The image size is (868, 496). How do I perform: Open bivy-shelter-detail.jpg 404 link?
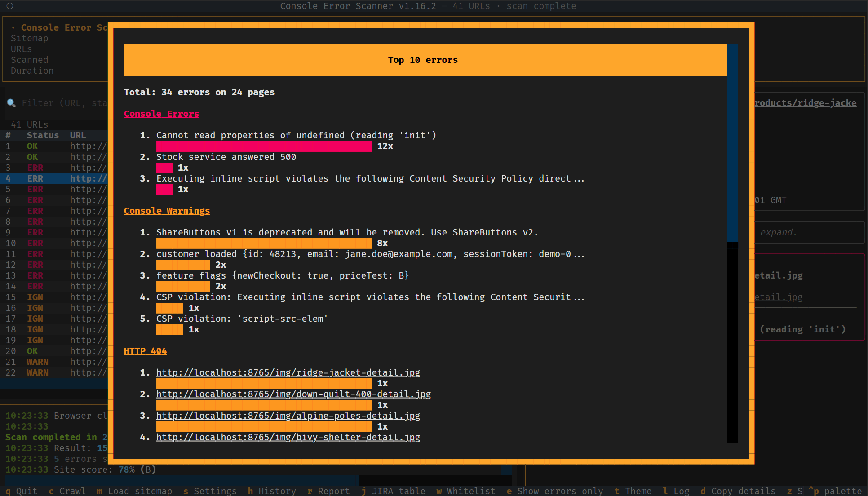pyautogui.click(x=288, y=437)
